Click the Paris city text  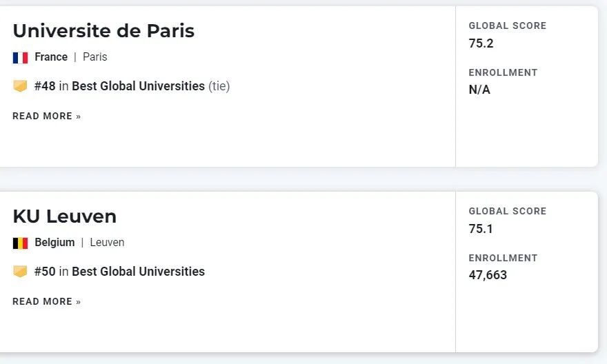[95, 57]
